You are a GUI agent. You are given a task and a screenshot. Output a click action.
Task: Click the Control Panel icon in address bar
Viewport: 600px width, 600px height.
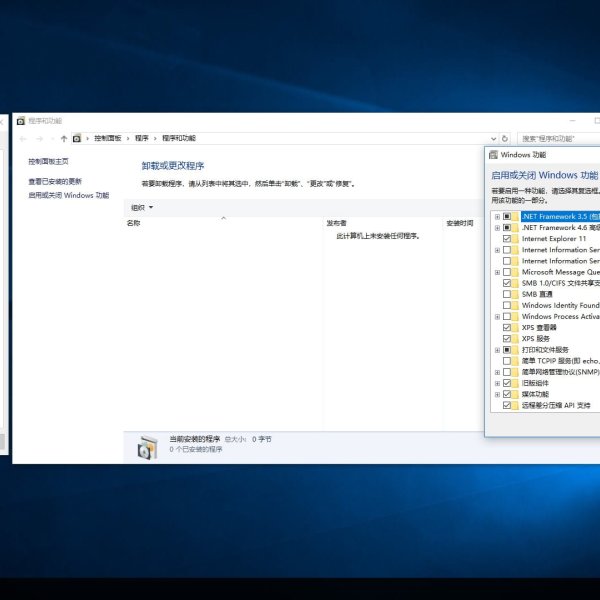(x=77, y=139)
